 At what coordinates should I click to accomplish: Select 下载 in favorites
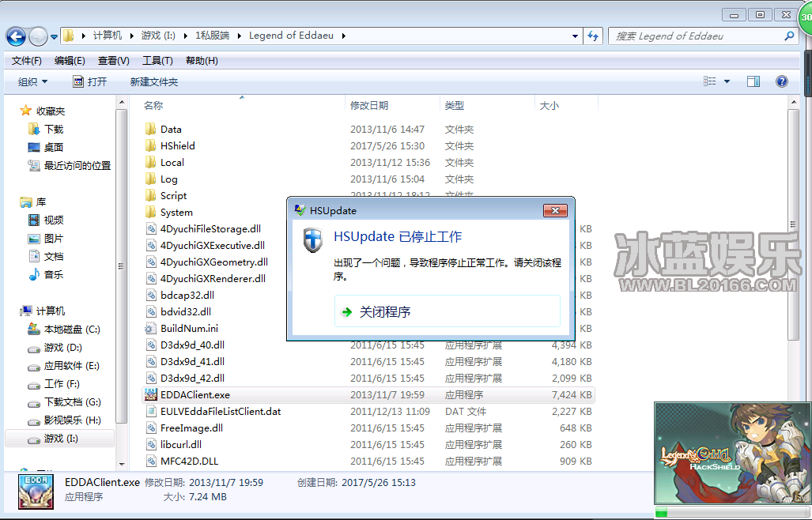click(46, 129)
